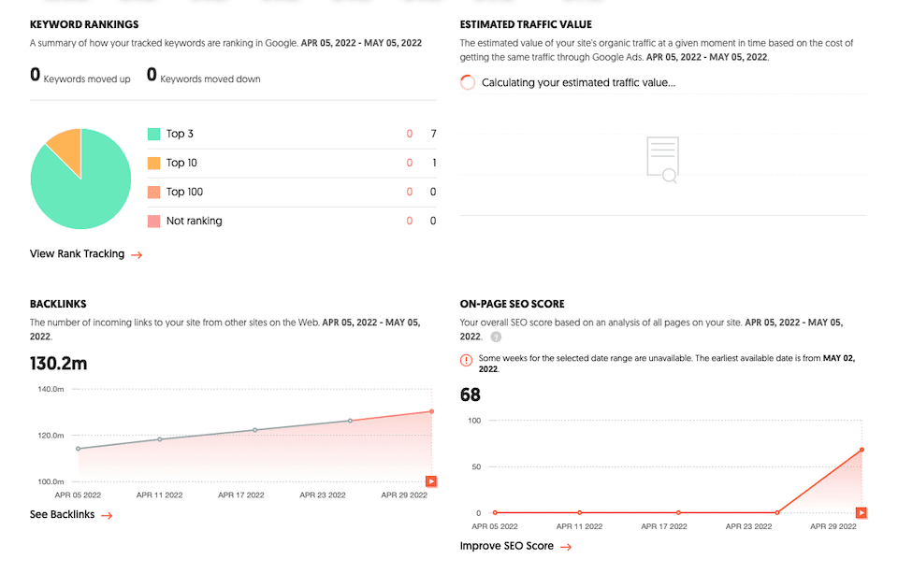Click the loading spinner next to traffic value text
This screenshot has width=898, height=588.
(x=468, y=82)
